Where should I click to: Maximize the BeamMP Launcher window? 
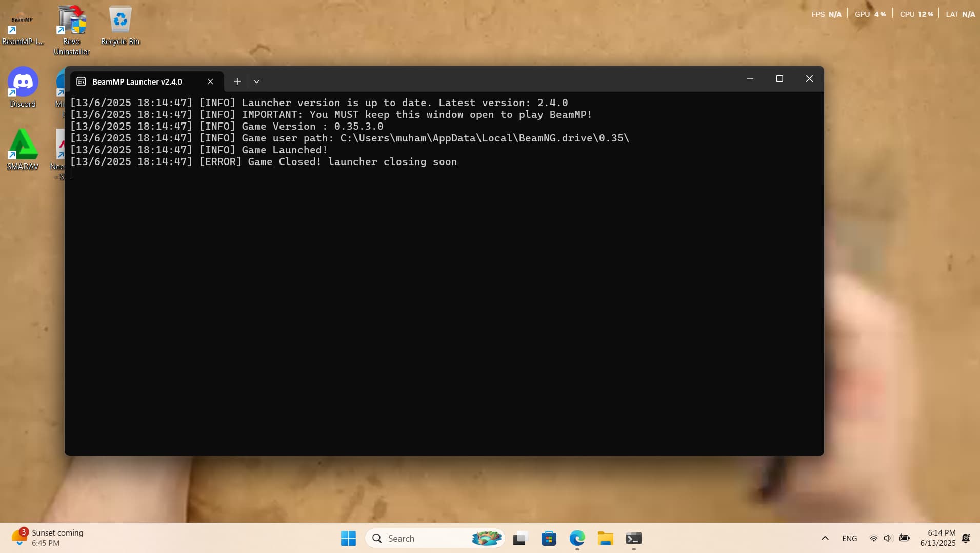tap(779, 78)
